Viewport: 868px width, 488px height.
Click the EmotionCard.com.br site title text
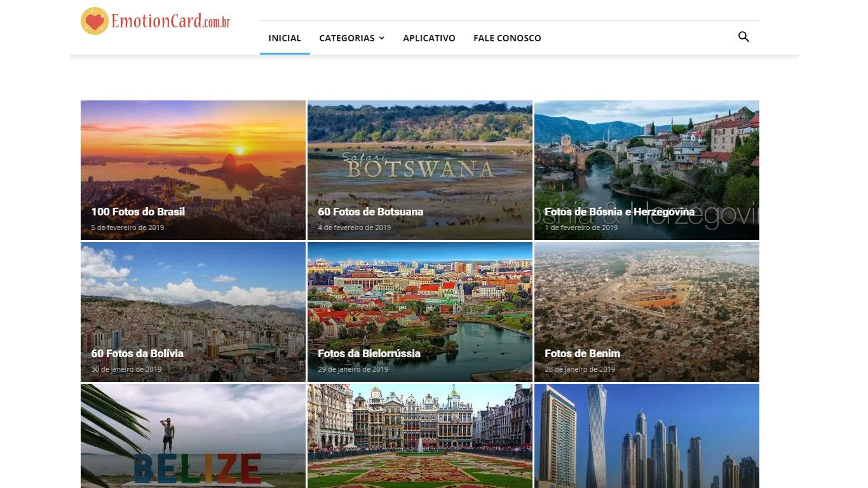(170, 21)
